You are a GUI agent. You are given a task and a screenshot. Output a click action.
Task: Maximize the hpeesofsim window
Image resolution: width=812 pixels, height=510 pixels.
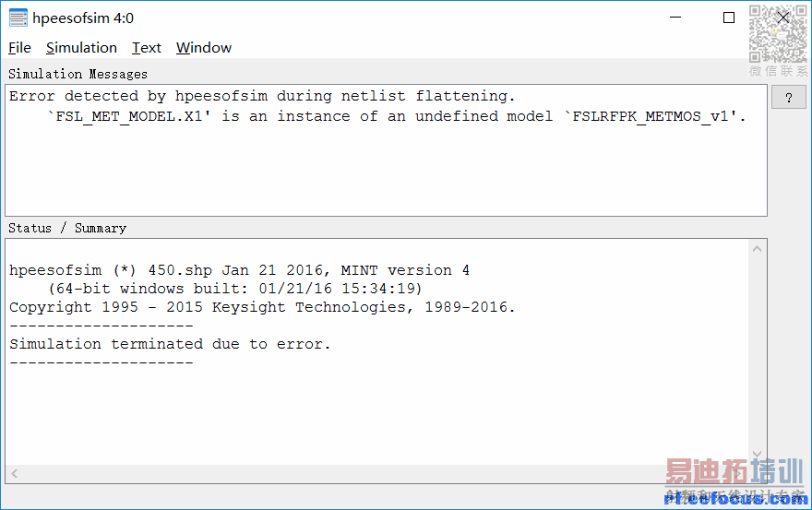(x=729, y=18)
